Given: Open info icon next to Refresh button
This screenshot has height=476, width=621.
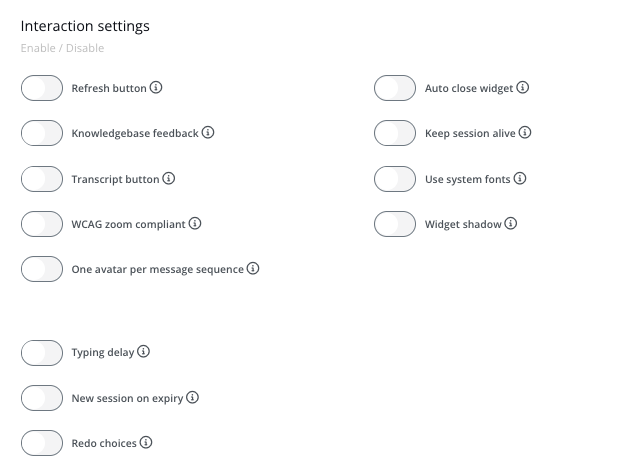Looking at the screenshot, I should pos(156,87).
